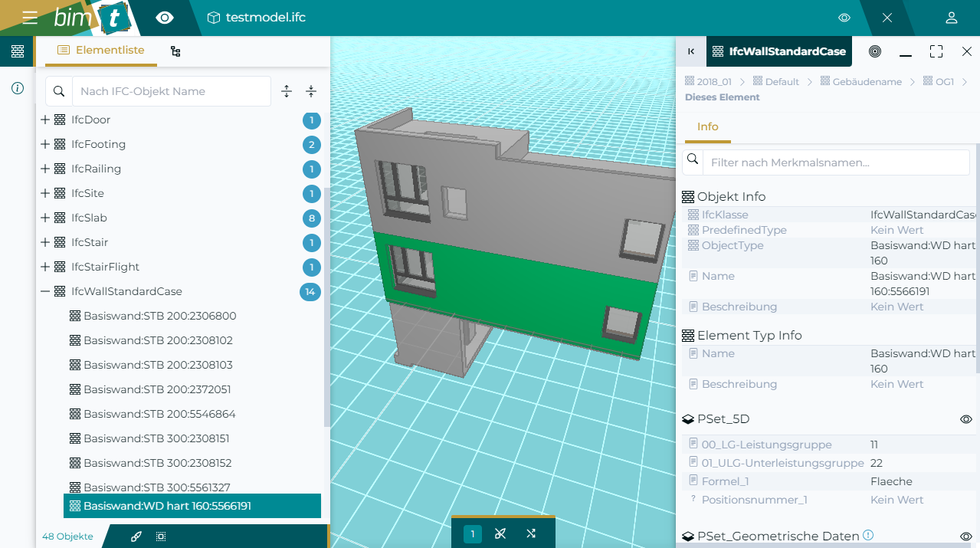
Task: Toggle visibility eye in top right header
Action: click(844, 18)
